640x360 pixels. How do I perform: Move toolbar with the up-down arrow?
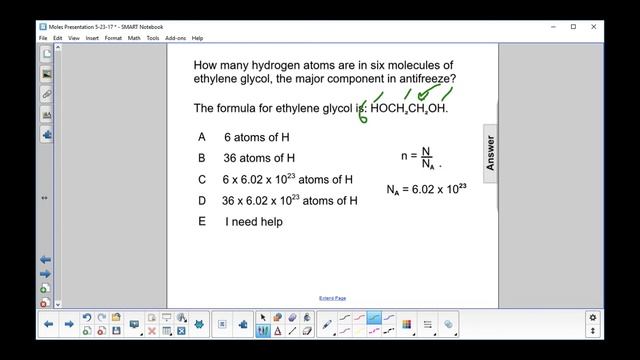(593, 331)
